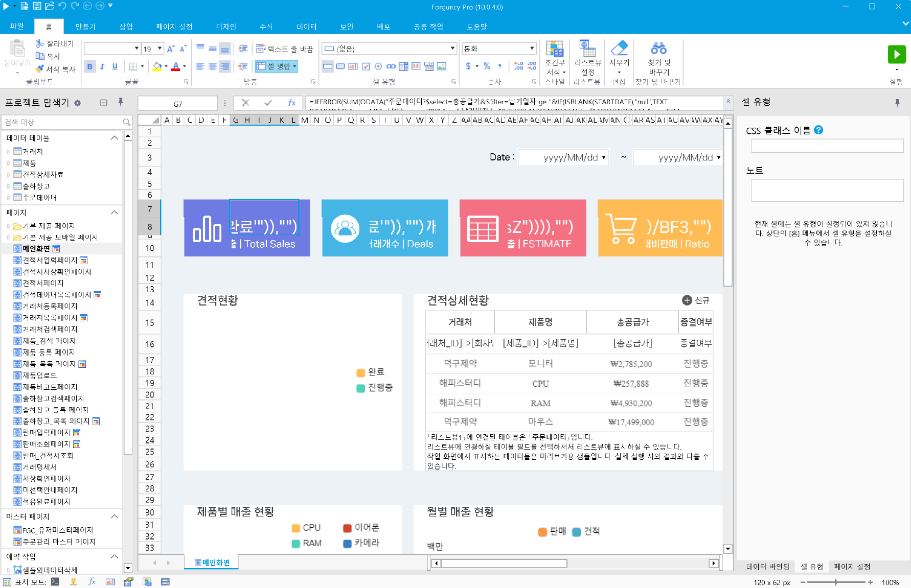Collapse the 데이터 테이블 section
The height and width of the screenshot is (588, 911).
(115, 138)
